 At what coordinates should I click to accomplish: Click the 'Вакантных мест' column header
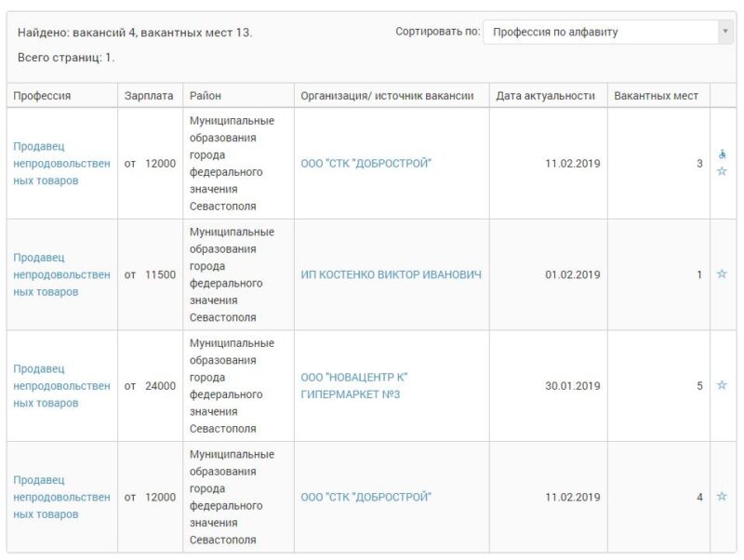coord(656,96)
